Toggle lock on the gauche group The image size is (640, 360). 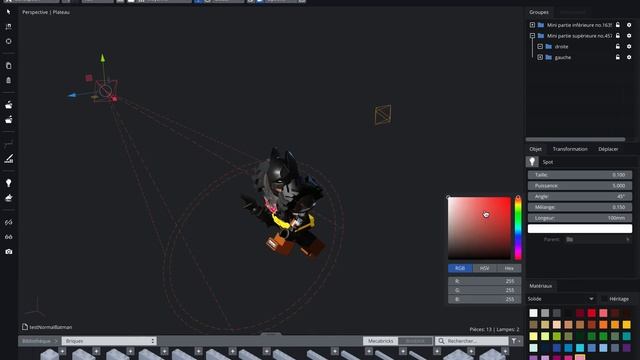[618, 57]
